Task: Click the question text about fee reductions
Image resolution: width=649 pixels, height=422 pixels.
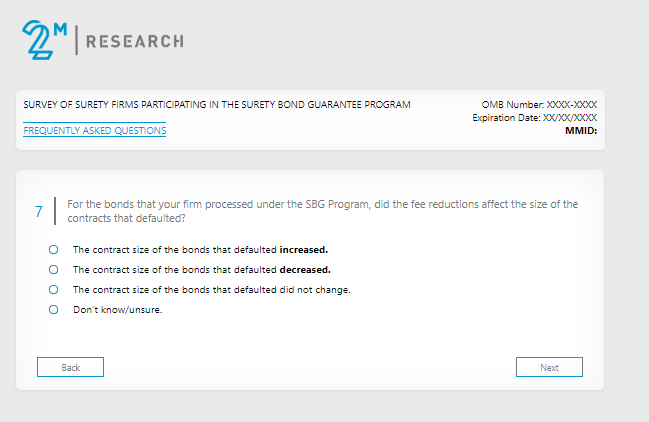Action: coord(322,211)
